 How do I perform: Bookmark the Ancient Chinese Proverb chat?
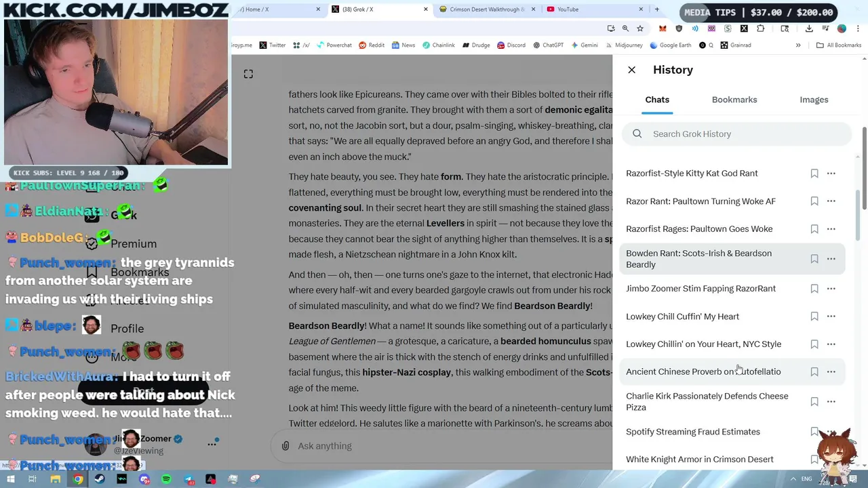coord(814,372)
